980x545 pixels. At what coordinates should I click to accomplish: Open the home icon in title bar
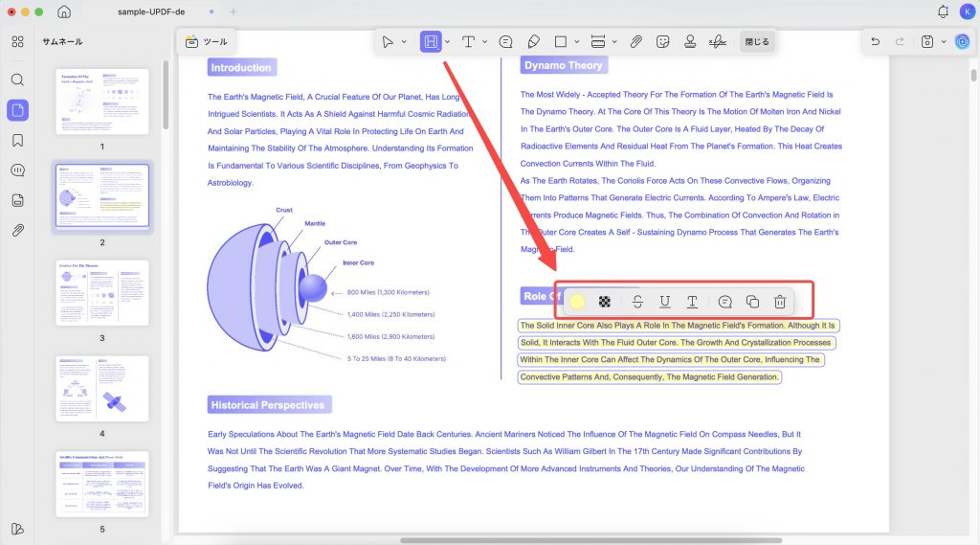coord(64,11)
